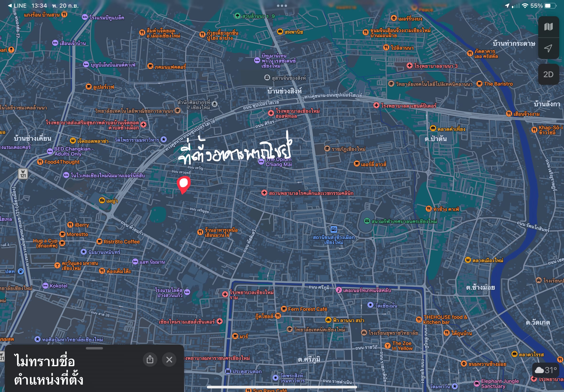Tap the ซูเปอร์เวฟ cafe icon

[x=88, y=87]
